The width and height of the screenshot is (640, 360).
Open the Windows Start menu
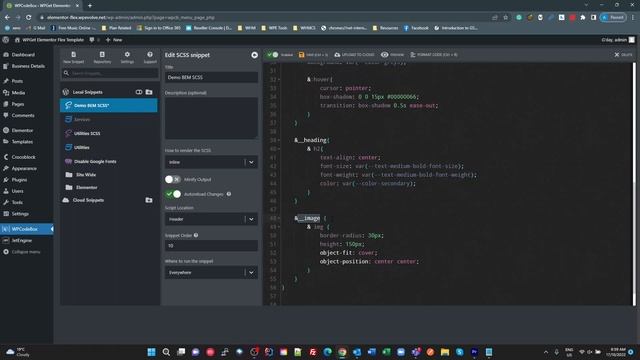[x=151, y=352]
